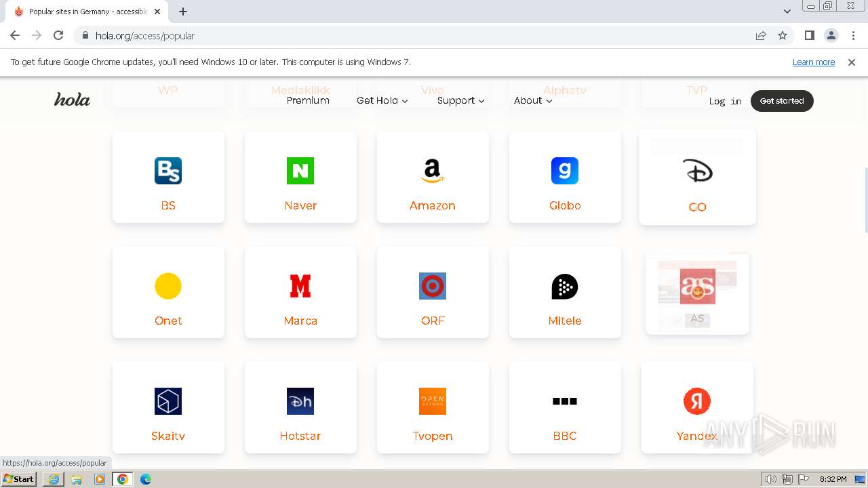Expand the Get Hola menu
Screen dimensions: 868x488
point(382,100)
